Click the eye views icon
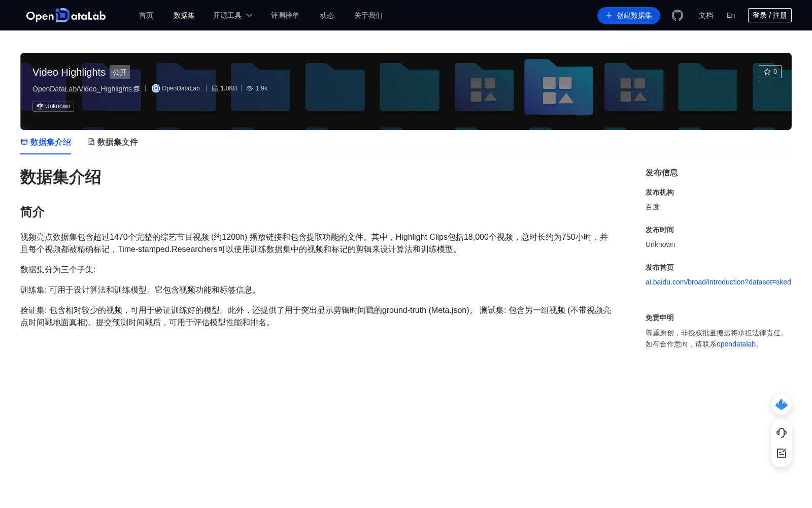The width and height of the screenshot is (812, 508). [250, 88]
